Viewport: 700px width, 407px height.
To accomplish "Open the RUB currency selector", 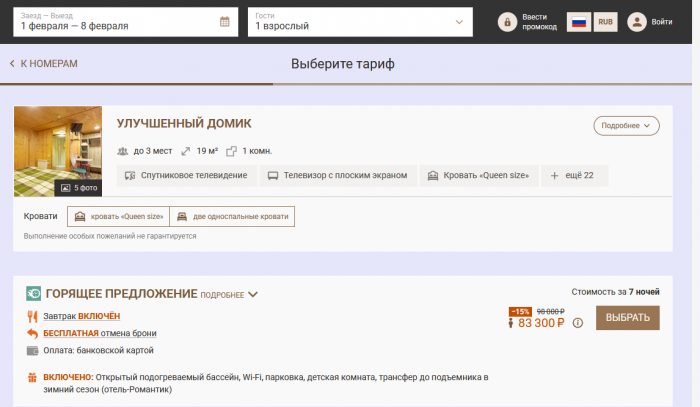I will (x=605, y=22).
